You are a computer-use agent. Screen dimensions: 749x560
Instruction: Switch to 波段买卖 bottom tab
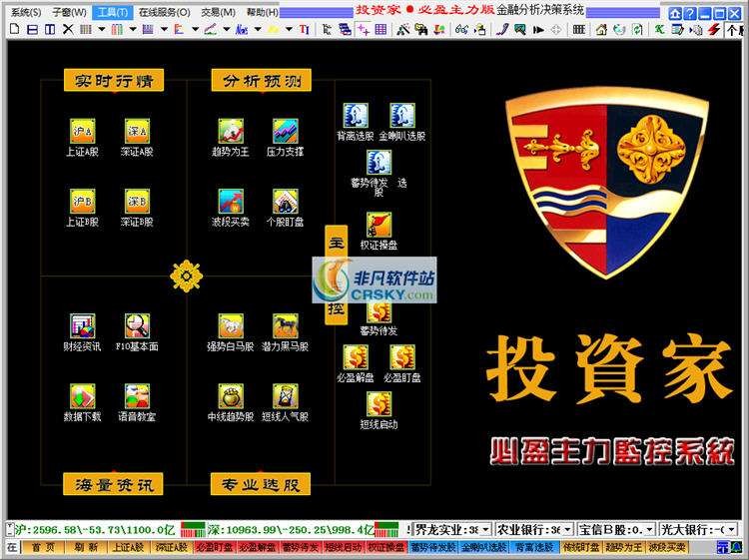667,547
